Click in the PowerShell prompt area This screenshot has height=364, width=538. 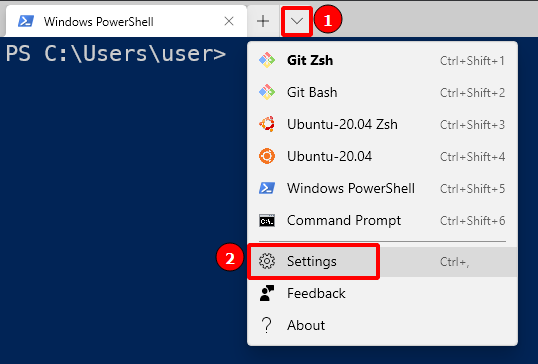[124, 199]
